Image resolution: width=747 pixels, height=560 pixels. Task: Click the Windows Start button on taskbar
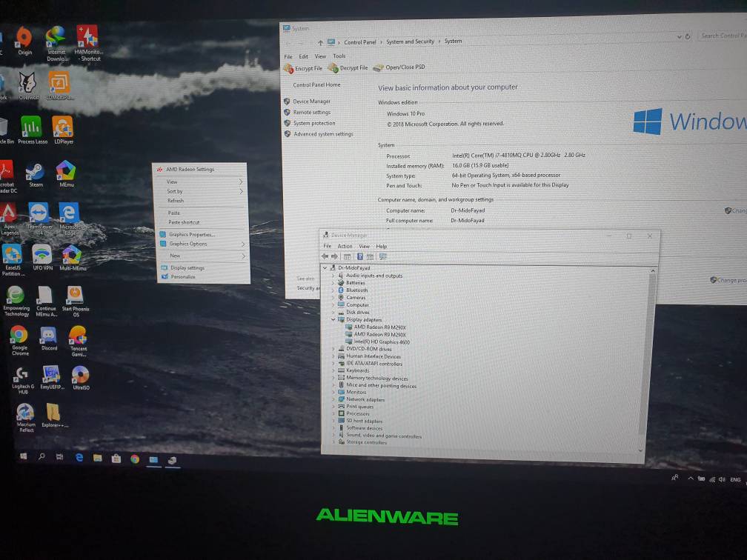(x=24, y=456)
